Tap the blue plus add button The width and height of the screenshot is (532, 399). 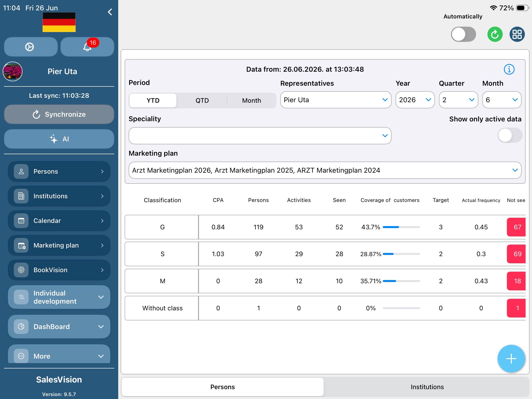coord(511,359)
